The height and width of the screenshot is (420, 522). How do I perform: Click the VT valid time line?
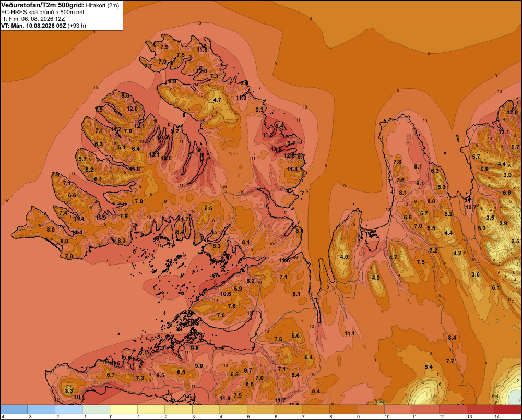point(43,25)
